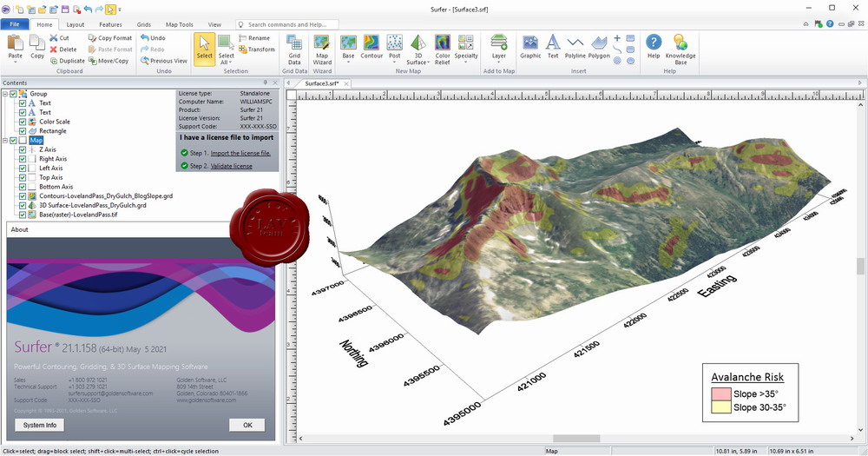Click the Previous View tool

164,61
